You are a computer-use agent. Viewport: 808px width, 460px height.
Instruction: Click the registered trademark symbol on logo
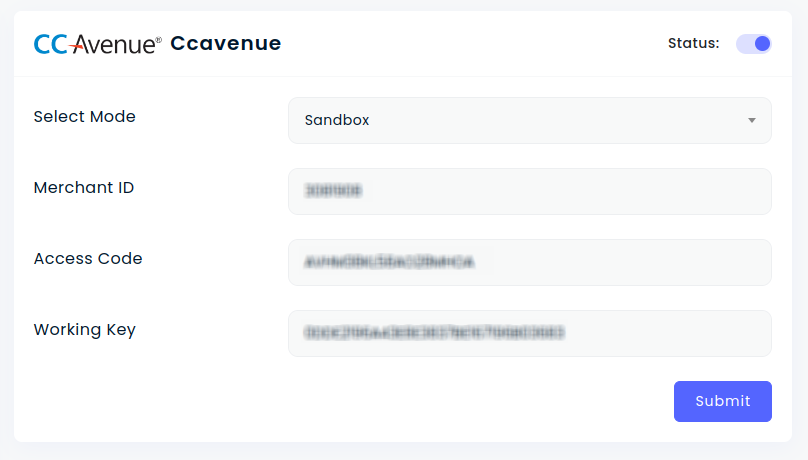tap(157, 38)
